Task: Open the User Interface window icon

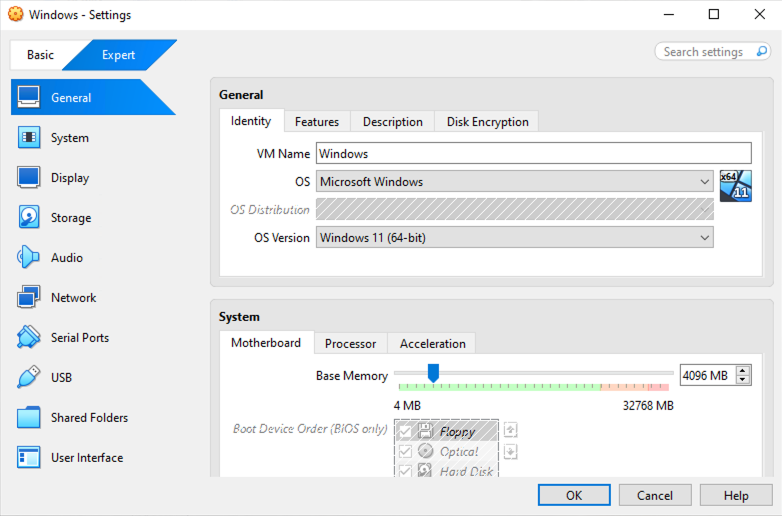Action: point(28,457)
